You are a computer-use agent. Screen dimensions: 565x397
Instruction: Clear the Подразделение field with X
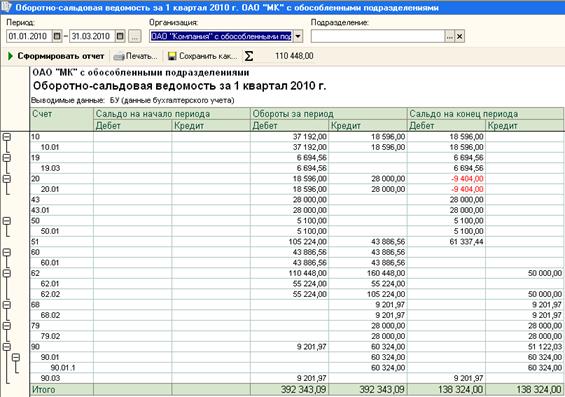(x=459, y=36)
